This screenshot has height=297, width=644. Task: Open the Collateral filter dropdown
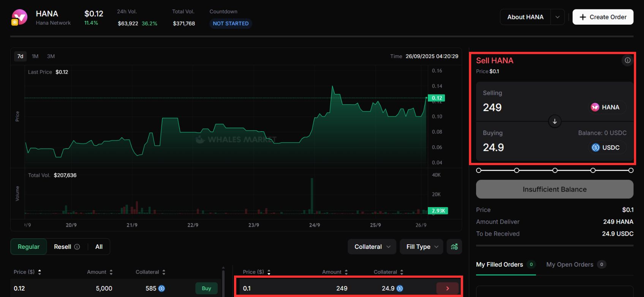(372, 247)
